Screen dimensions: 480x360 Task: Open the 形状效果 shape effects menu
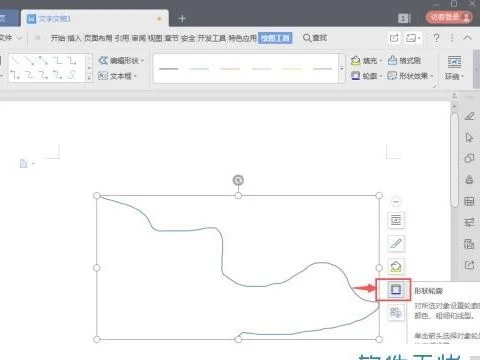click(410, 76)
